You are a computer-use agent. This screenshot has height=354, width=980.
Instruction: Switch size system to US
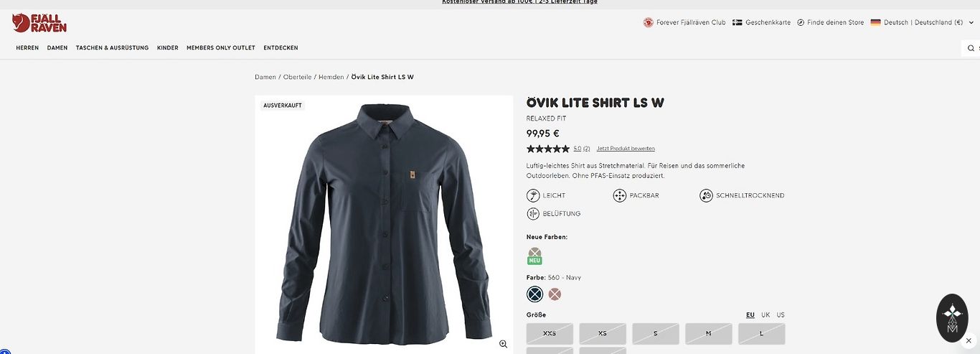click(x=781, y=315)
